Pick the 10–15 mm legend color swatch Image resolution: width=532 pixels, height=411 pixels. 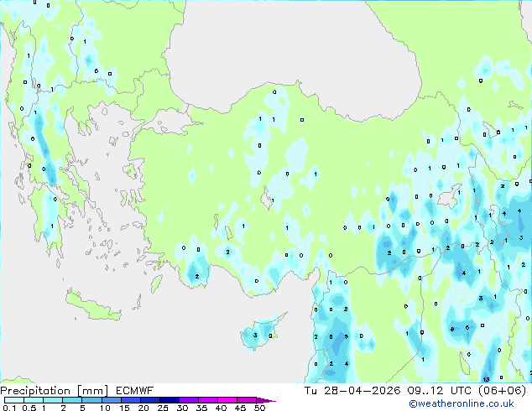(x=112, y=400)
